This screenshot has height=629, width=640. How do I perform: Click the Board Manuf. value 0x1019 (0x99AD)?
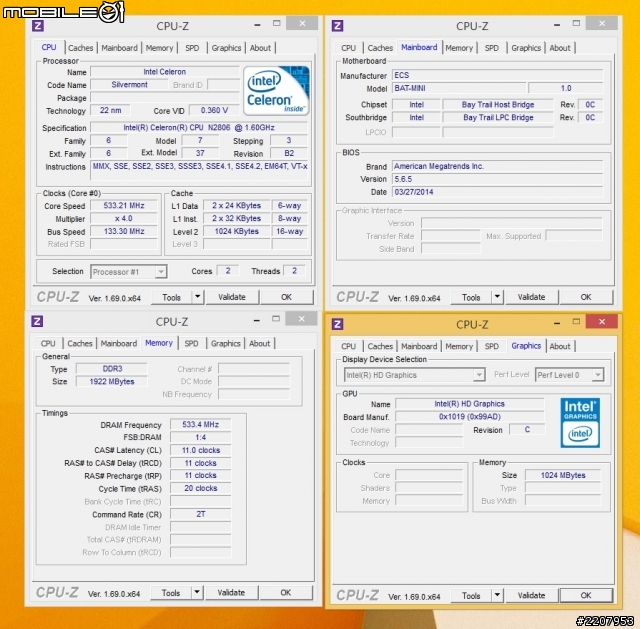470,416
